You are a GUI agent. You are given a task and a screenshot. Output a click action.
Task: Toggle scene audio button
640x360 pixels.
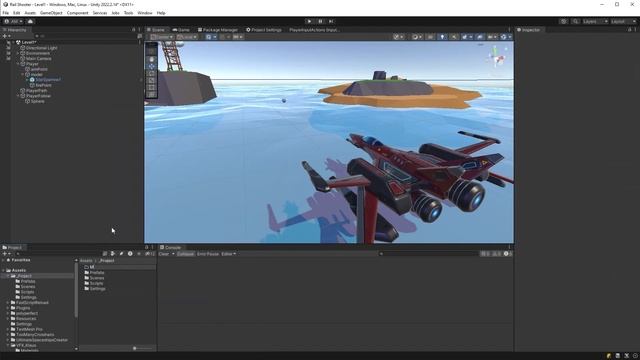(x=454, y=37)
